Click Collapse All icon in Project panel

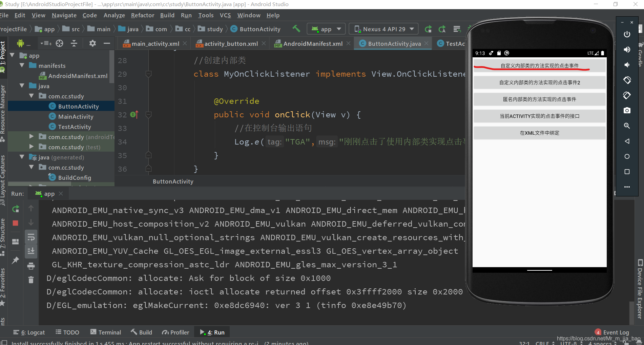click(x=74, y=43)
